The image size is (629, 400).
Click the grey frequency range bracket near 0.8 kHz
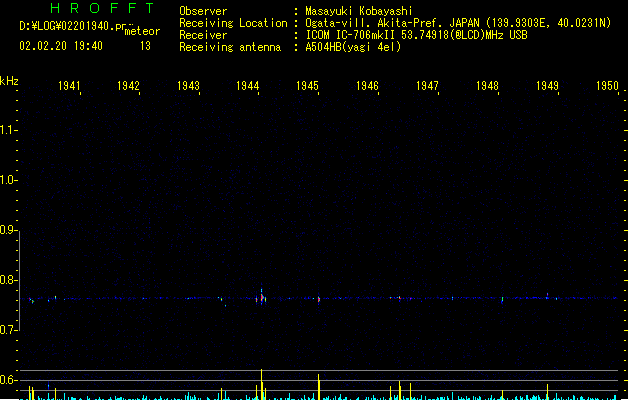(19, 281)
